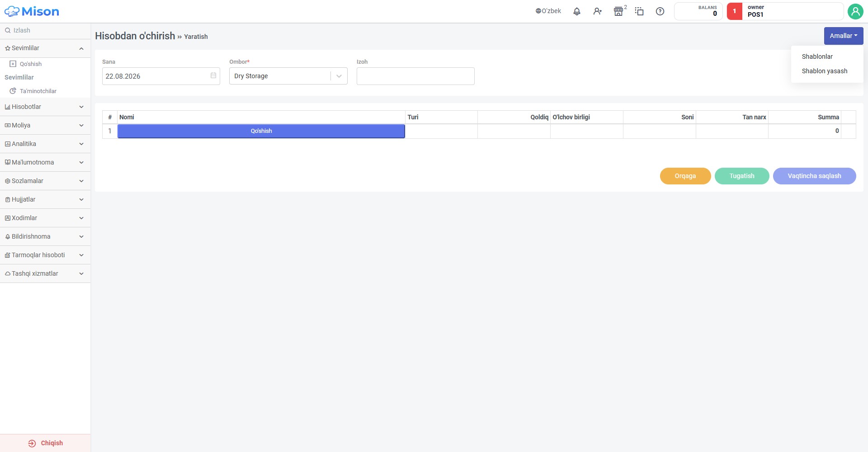The height and width of the screenshot is (452, 868).
Task: Click the calendar icon in Sana field
Action: point(213,75)
